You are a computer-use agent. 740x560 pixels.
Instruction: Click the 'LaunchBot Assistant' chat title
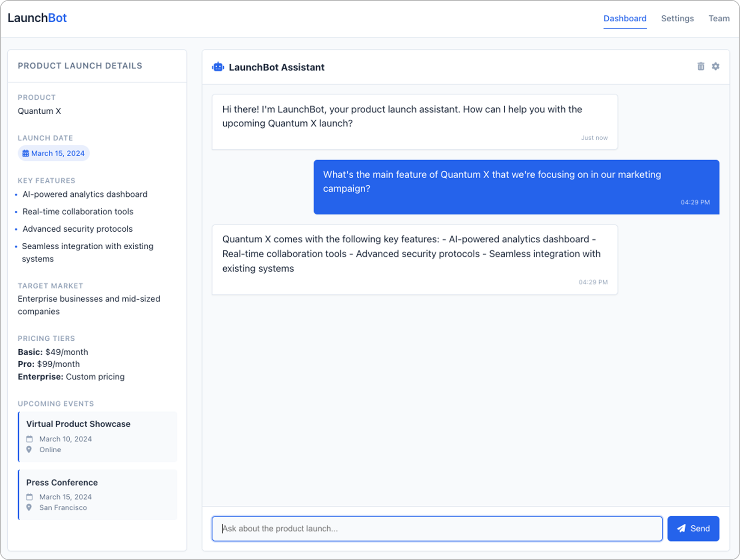click(x=277, y=67)
